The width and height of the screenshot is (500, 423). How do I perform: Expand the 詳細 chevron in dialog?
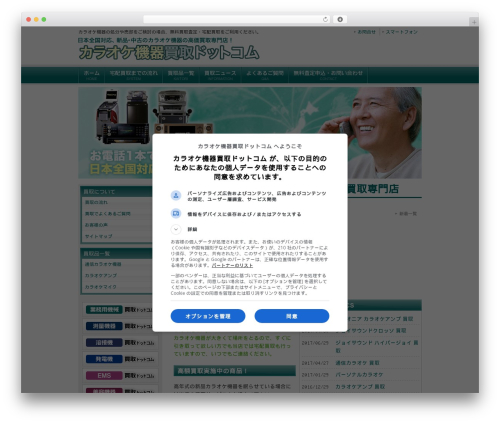tap(176, 229)
